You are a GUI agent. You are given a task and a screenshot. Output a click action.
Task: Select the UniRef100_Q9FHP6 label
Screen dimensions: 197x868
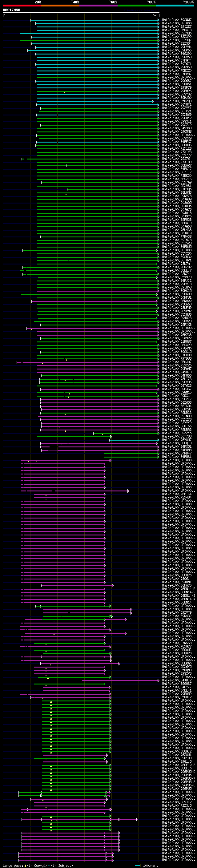(177, 91)
